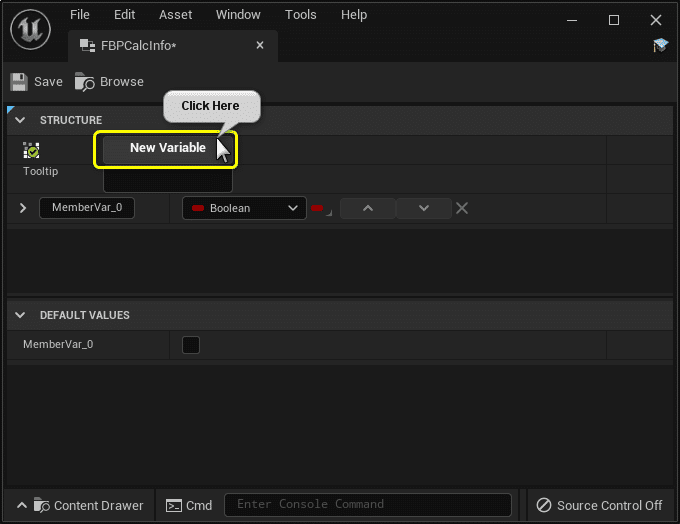Click the Enter Console Command field
The height and width of the screenshot is (524, 680).
click(368, 505)
